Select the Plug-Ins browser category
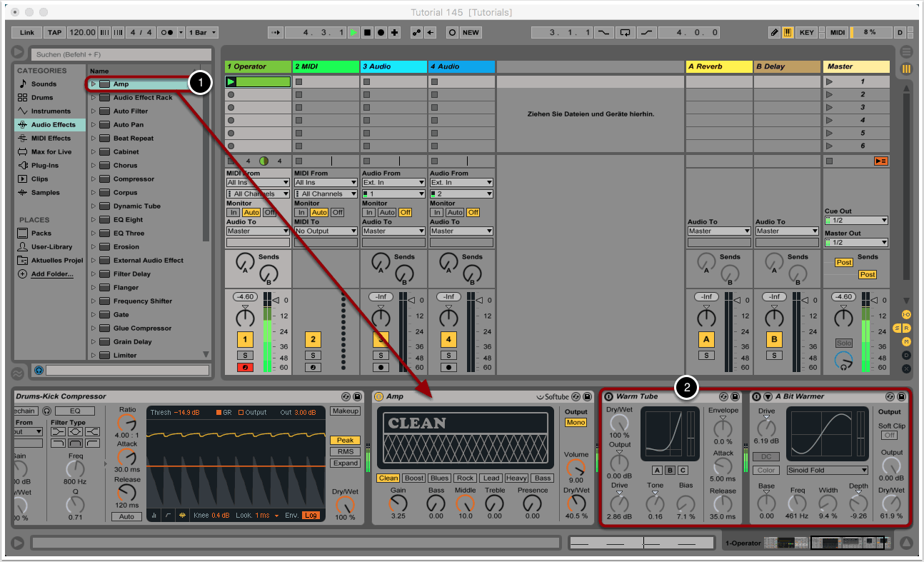 tap(45, 166)
